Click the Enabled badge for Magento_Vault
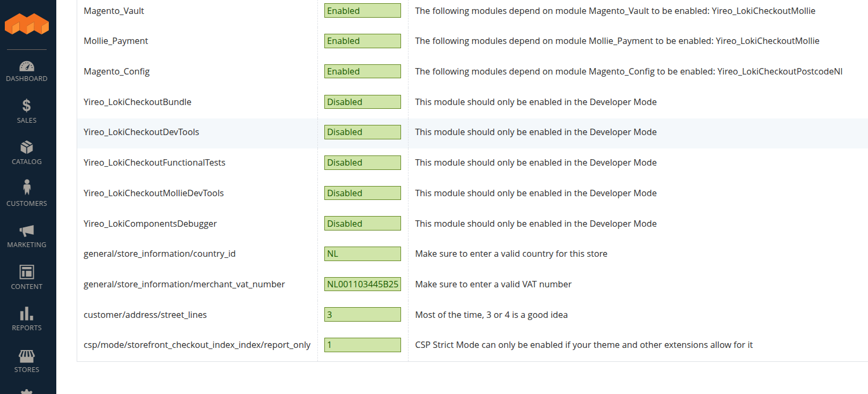Viewport: 868px width, 394px height. (x=362, y=11)
